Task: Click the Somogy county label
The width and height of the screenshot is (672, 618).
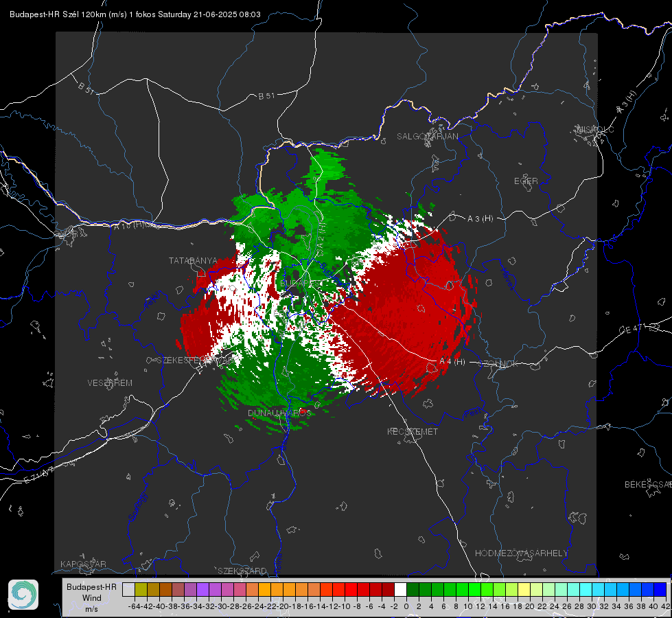Action: (138, 506)
